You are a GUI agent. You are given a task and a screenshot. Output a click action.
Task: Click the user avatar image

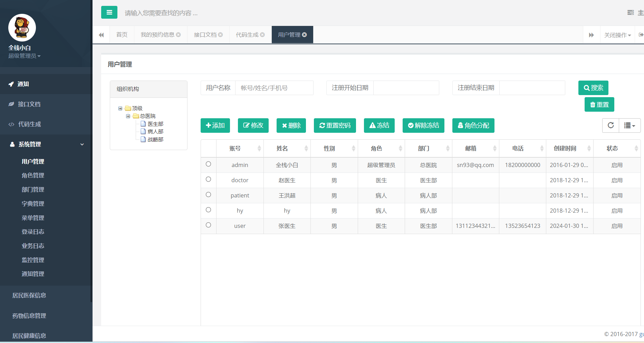[x=22, y=28]
